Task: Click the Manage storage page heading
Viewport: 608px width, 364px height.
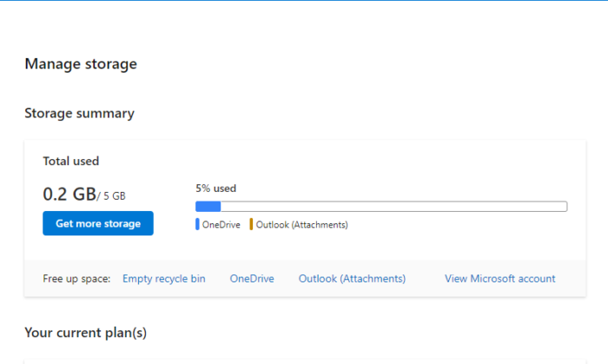Action: point(81,63)
